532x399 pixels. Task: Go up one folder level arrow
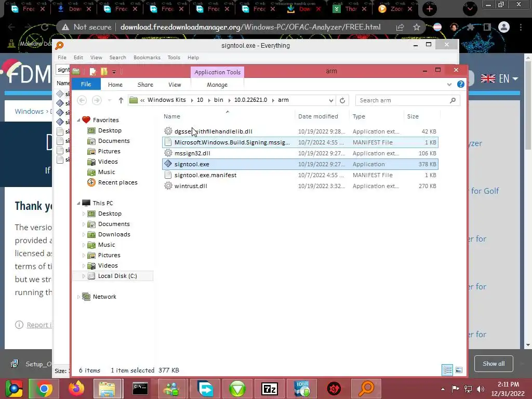coord(121,100)
